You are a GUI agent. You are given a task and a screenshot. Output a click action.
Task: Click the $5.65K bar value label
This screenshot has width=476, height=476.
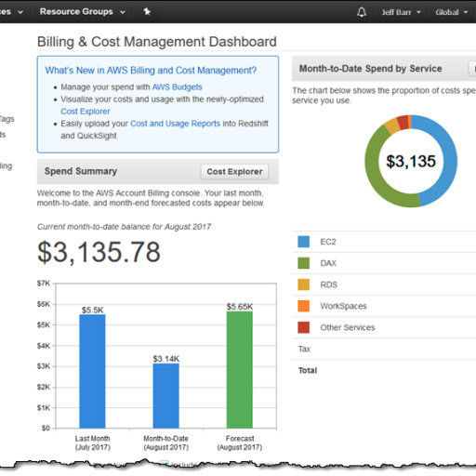tap(240, 307)
